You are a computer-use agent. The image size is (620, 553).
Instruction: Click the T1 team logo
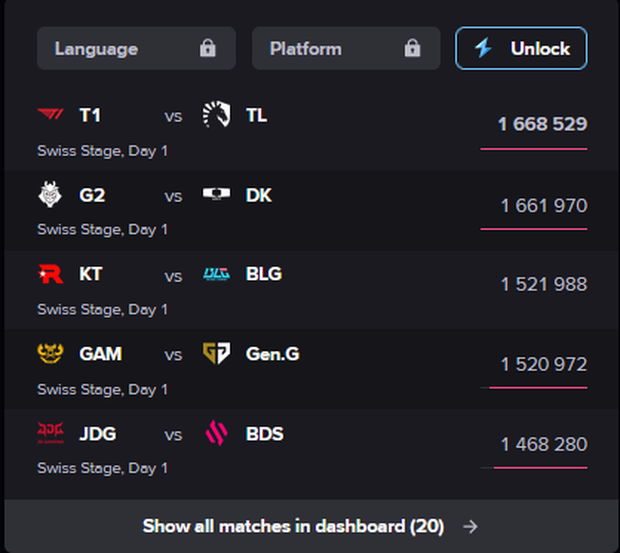click(50, 115)
